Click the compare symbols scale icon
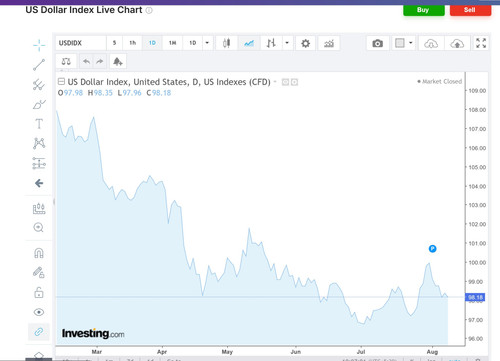Image resolution: width=500 pixels, height=361 pixels. [x=66, y=61]
